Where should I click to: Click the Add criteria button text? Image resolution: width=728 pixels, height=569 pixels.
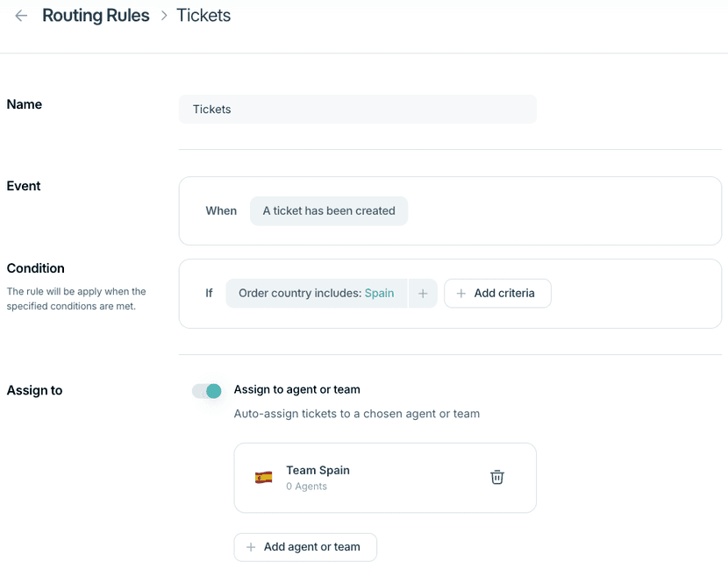(504, 294)
